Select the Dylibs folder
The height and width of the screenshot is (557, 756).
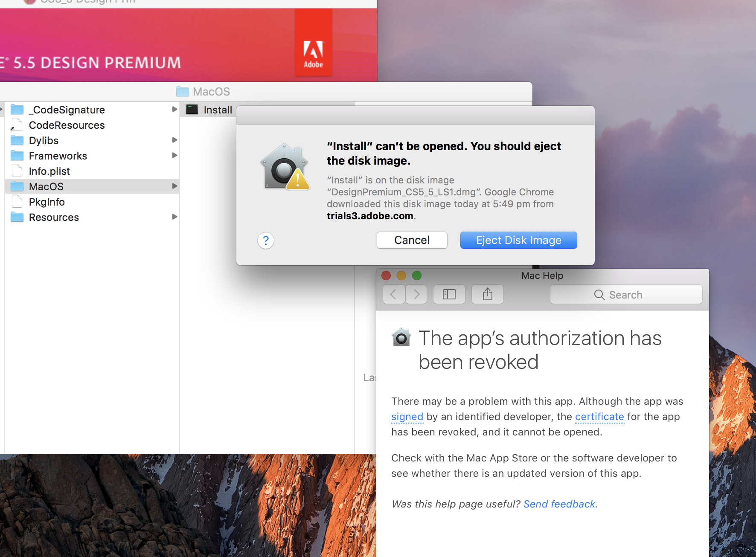[92, 140]
